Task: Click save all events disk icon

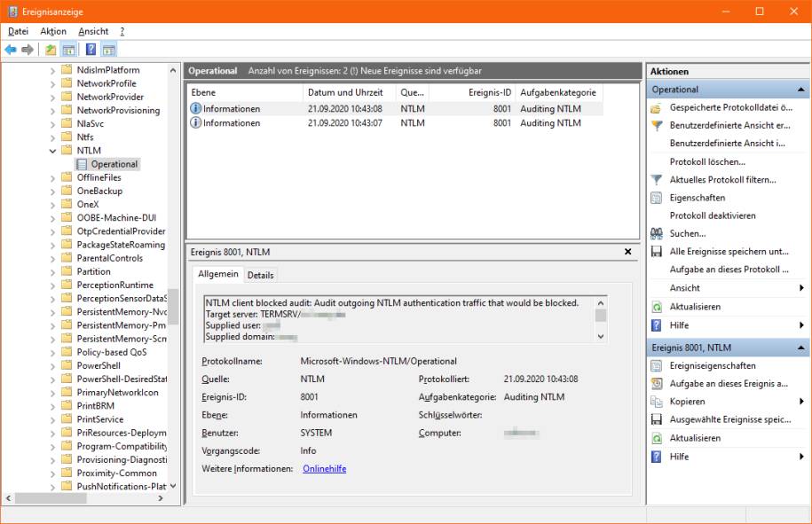Action: point(656,252)
